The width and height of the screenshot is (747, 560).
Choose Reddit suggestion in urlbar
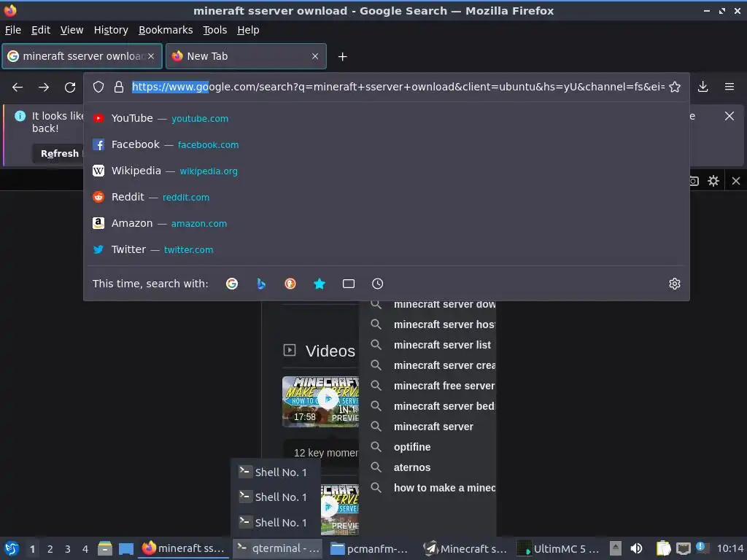[x=387, y=197]
